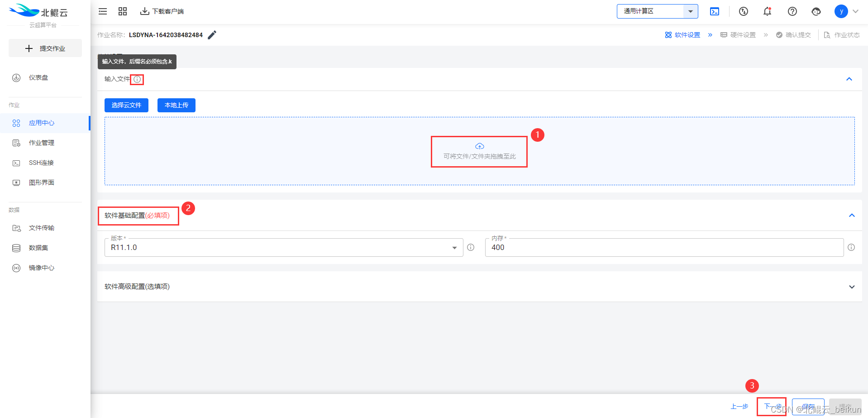Click the 本地上传 button
868x418 pixels.
tap(176, 105)
